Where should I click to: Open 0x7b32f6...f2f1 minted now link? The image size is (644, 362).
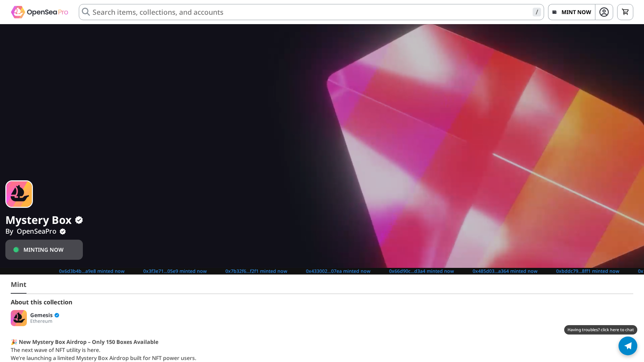[x=256, y=271]
